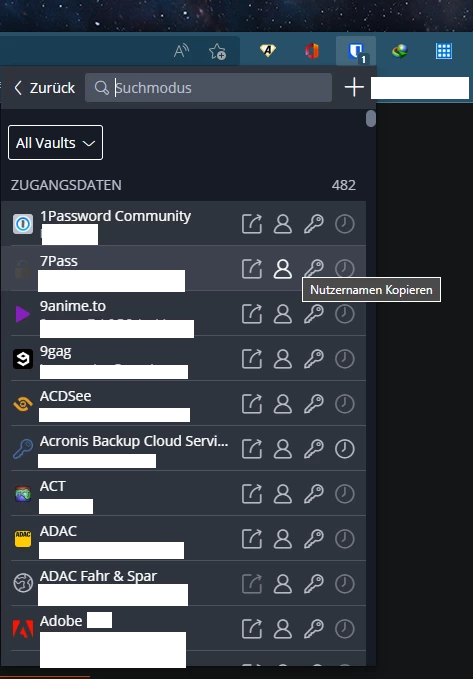473x679 pixels.
Task: Open the All Vaults dropdown
Action: coord(55,142)
